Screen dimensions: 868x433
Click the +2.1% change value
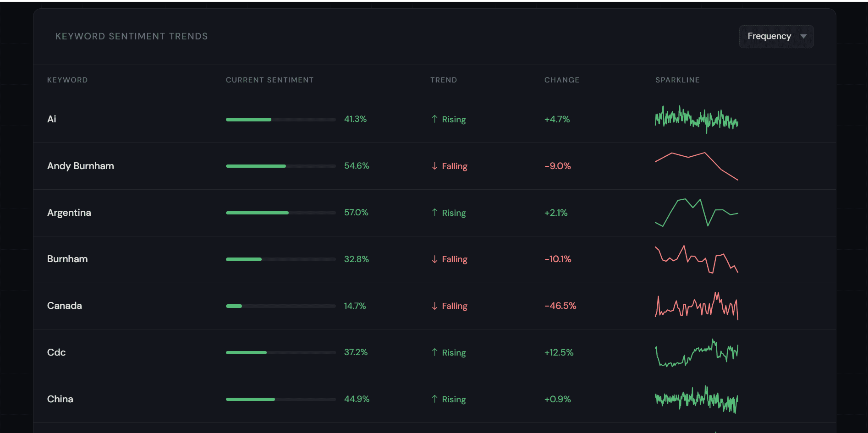pyautogui.click(x=556, y=213)
